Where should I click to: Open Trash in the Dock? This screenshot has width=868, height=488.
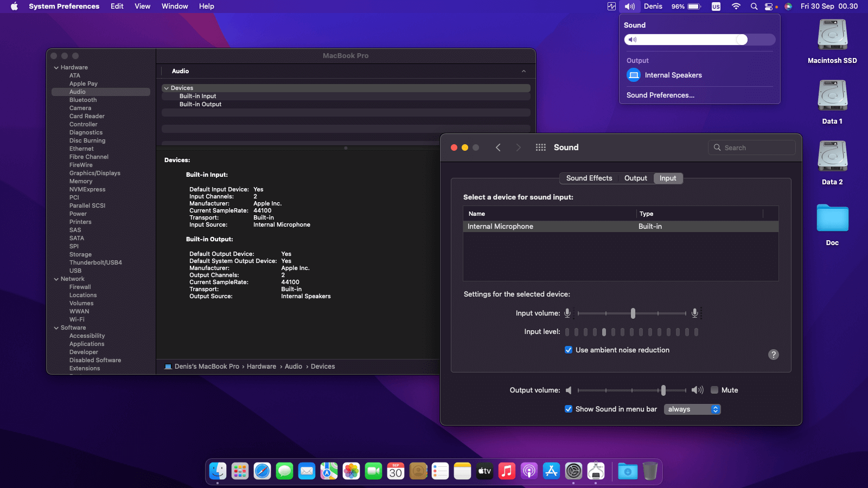tap(650, 471)
